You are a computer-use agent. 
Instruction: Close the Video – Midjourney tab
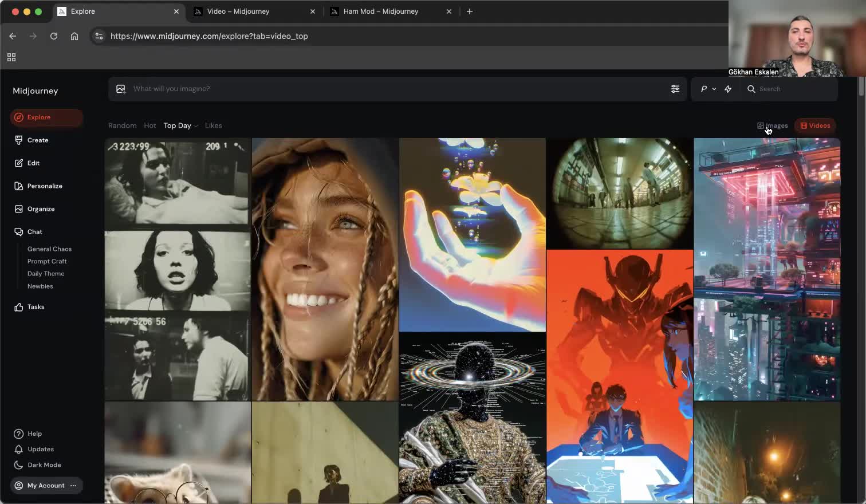click(x=313, y=11)
